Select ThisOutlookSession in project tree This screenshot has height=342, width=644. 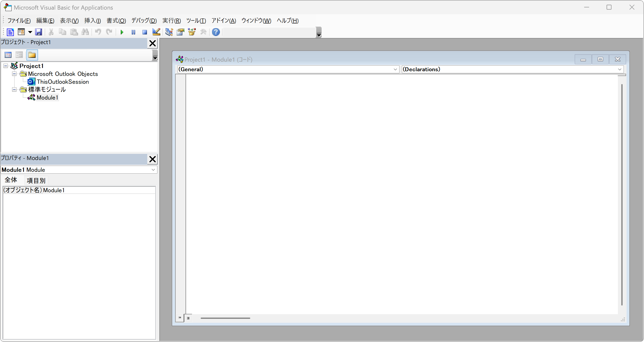pyautogui.click(x=63, y=82)
